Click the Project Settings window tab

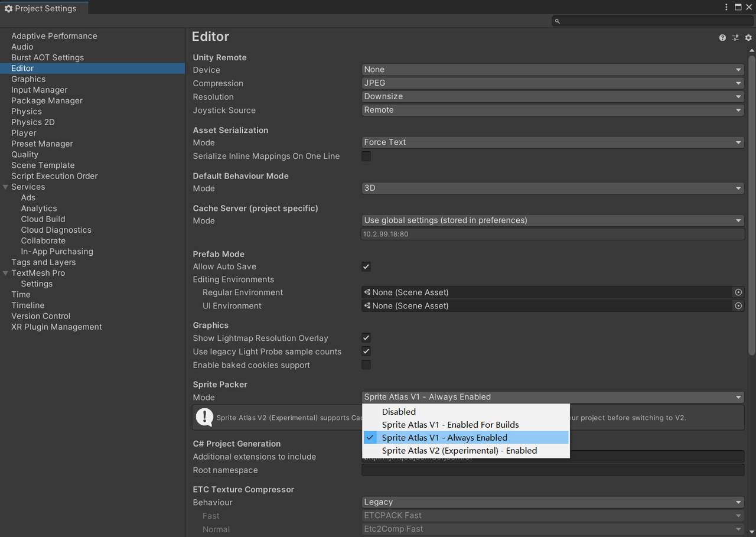coord(44,8)
